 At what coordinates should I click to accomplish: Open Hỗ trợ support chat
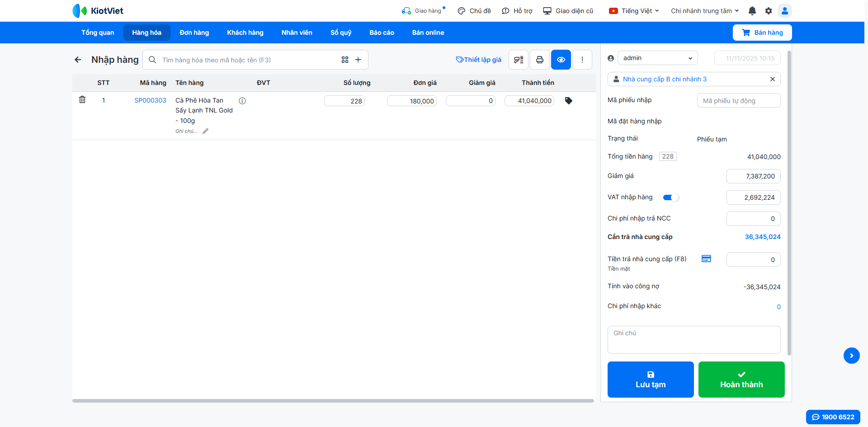(x=517, y=11)
